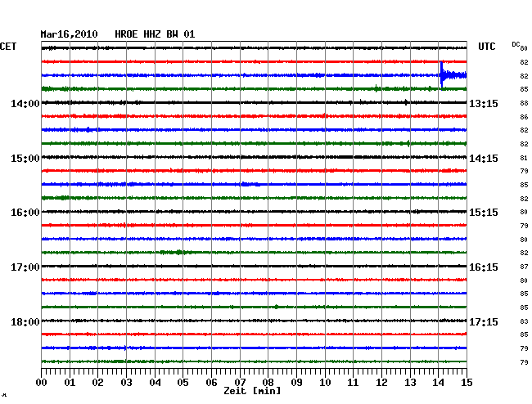Image resolution: width=532 pixels, height=404 pixels.
Task: Click the DC value 88 beside 13:15
Action: [x=524, y=103]
